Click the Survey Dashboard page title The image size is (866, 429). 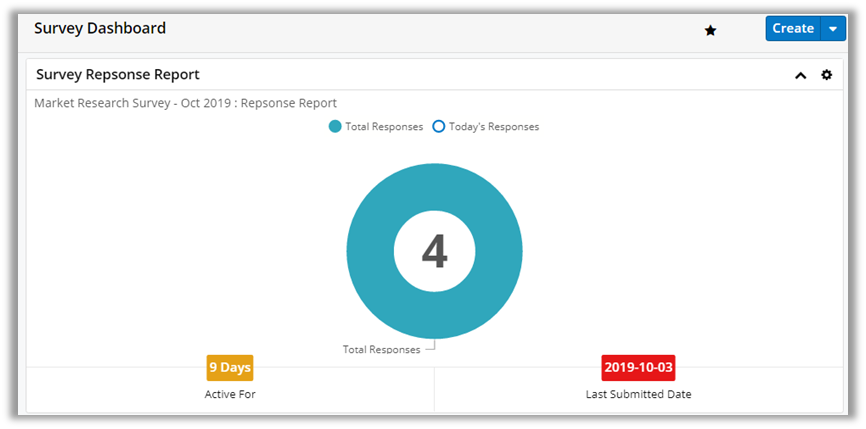coord(100,28)
